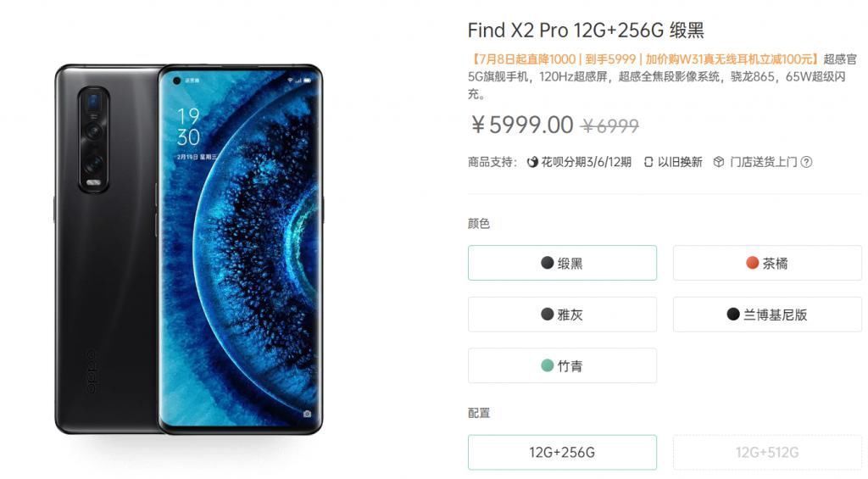Click the Find X2 Pro product image
Image resolution: width=868 pixels, height=479 pixels.
(x=189, y=249)
